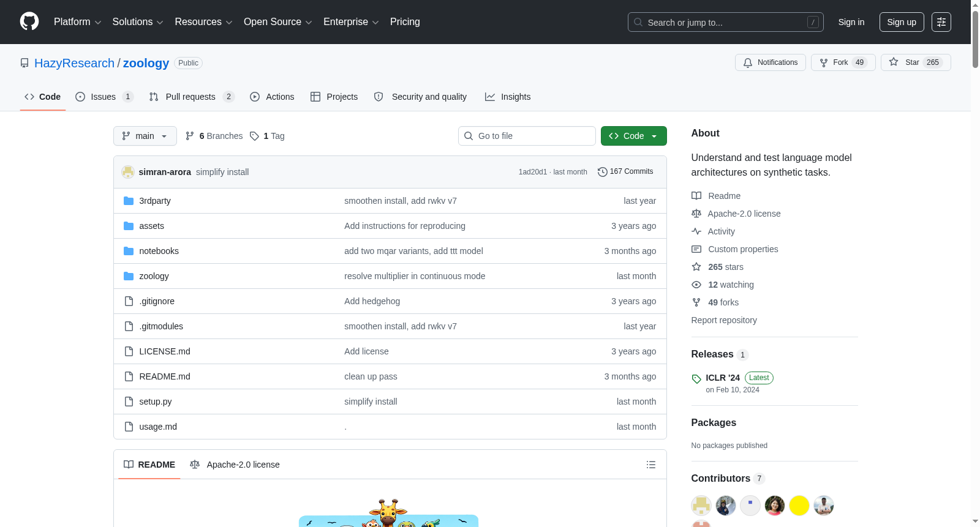This screenshot has height=527, width=980.
Task: Open the Insights tab
Action: (508, 97)
